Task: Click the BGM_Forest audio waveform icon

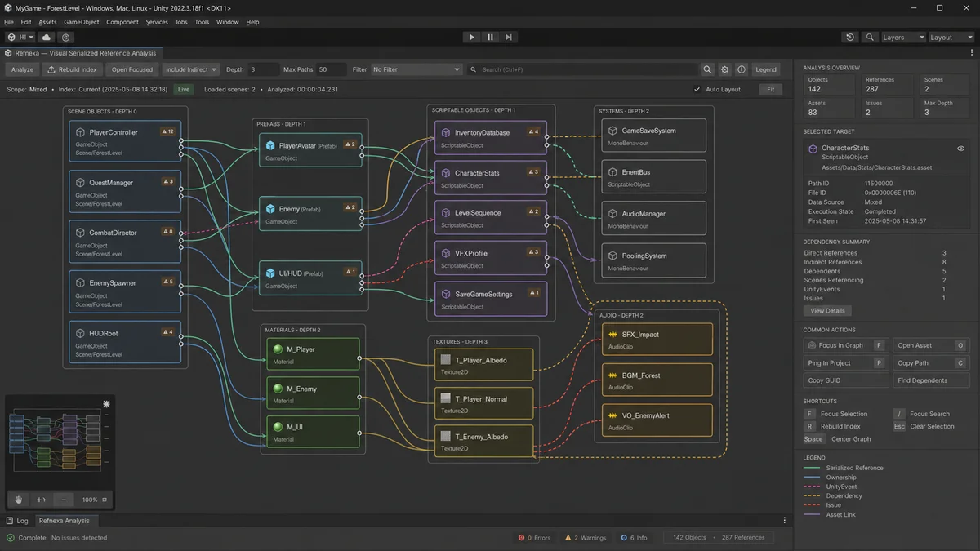Action: click(x=613, y=375)
